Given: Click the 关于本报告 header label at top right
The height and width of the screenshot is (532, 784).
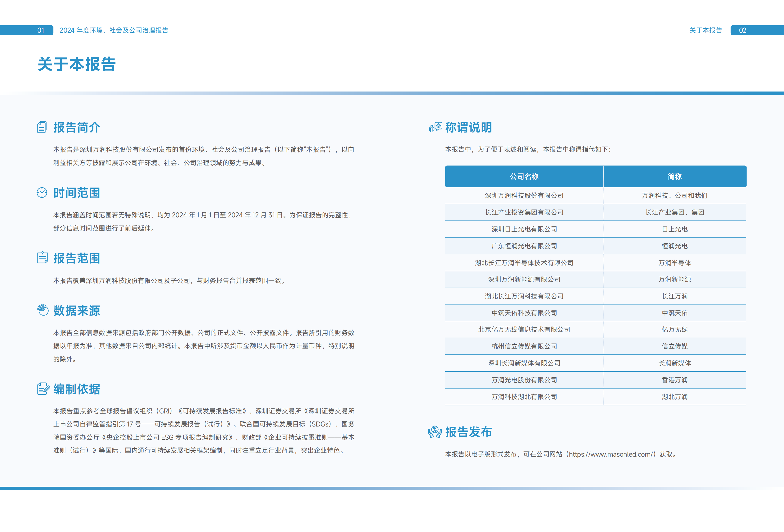Looking at the screenshot, I should point(705,30).
